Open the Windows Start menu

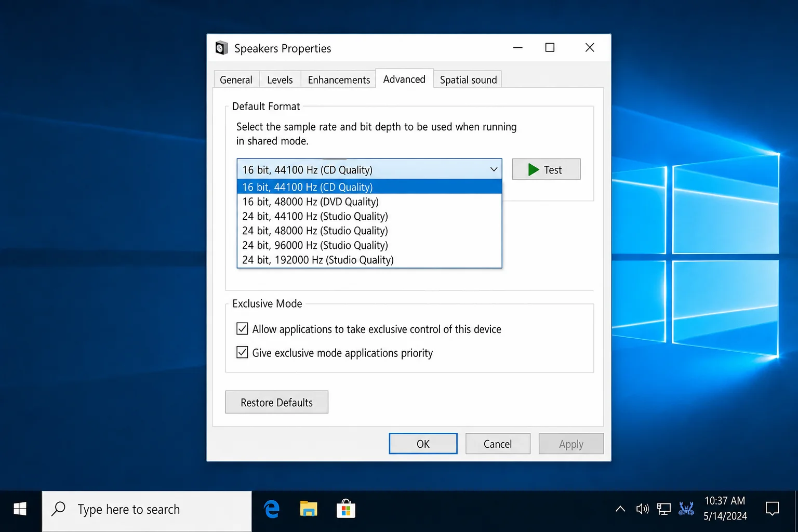click(x=20, y=509)
